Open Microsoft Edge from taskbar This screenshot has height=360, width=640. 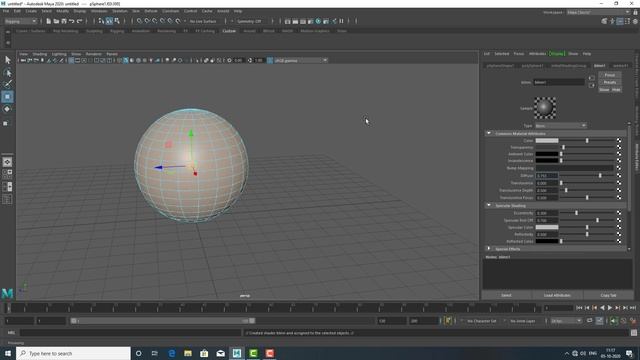point(171,353)
